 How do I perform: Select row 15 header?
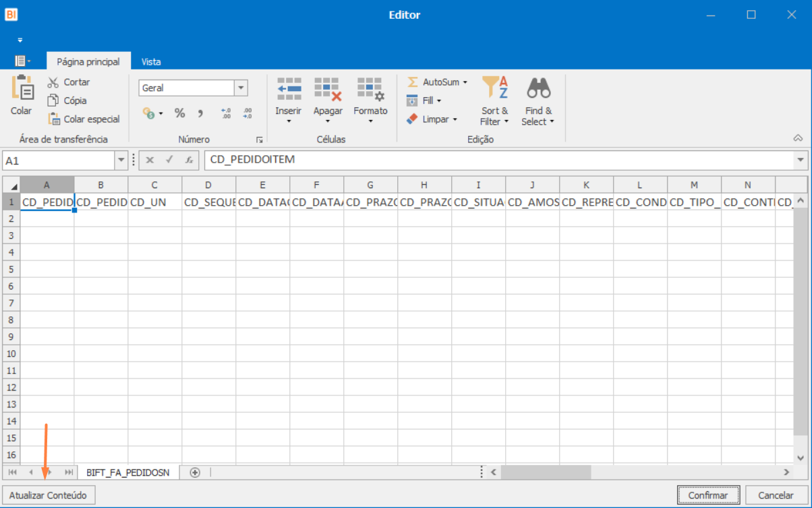[x=11, y=438]
